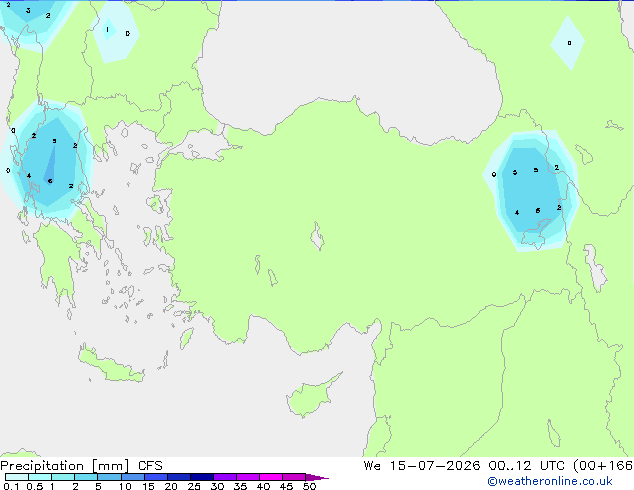
Task: Click the 1–2 mm legend swatch
Action: click(63, 477)
